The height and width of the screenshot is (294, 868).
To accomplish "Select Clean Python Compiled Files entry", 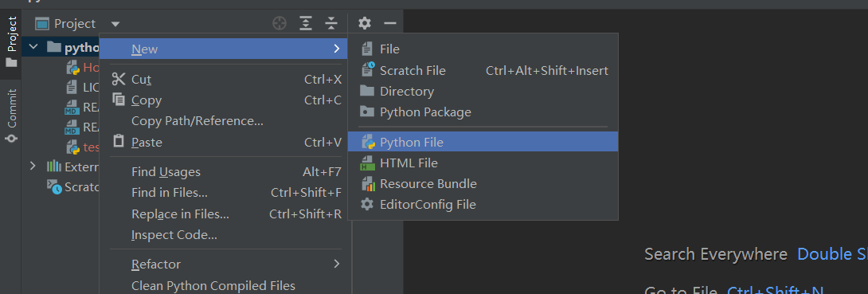I will tap(224, 285).
